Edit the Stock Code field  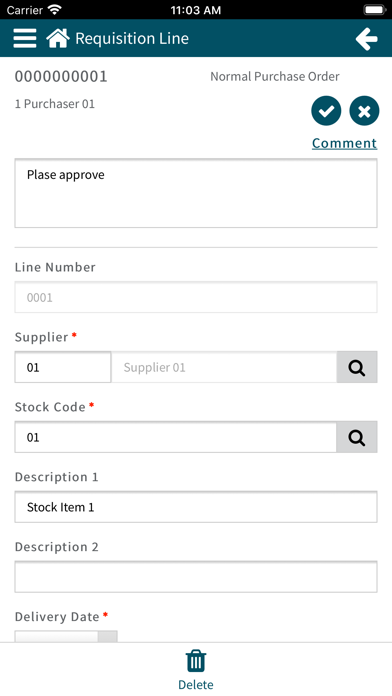click(x=175, y=437)
